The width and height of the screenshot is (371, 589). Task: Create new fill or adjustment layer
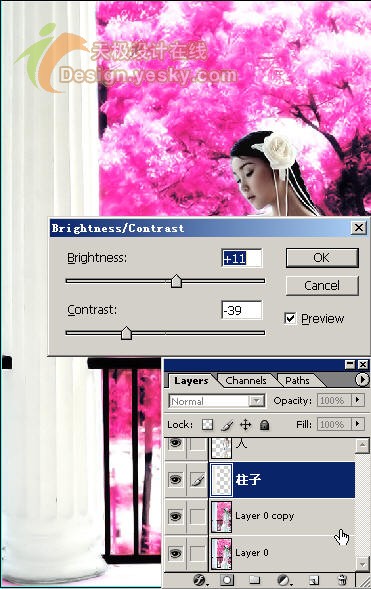tap(284, 580)
